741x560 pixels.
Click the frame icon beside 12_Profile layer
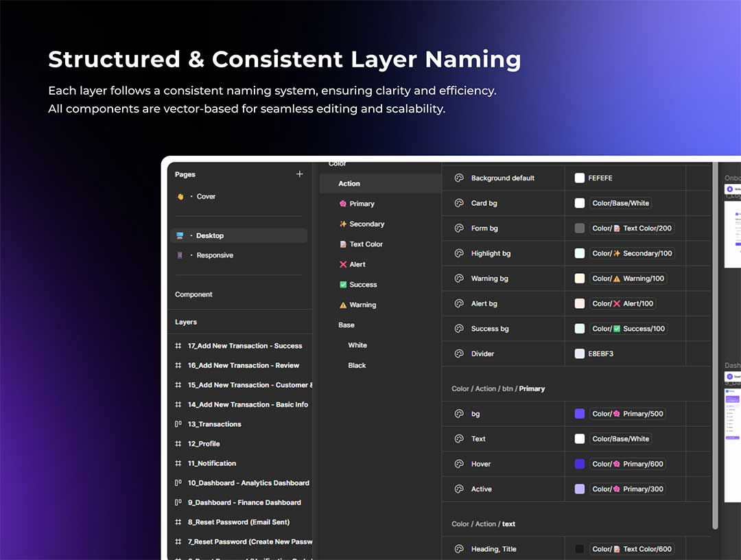pos(178,444)
